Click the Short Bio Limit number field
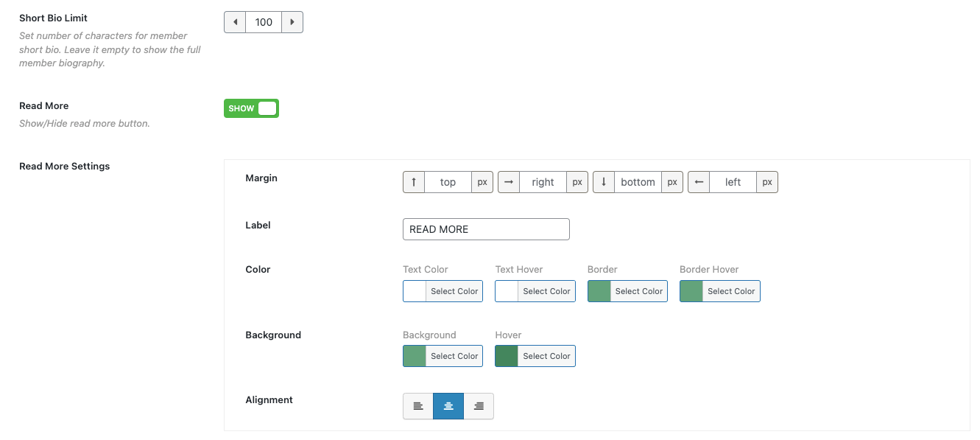 (x=264, y=22)
